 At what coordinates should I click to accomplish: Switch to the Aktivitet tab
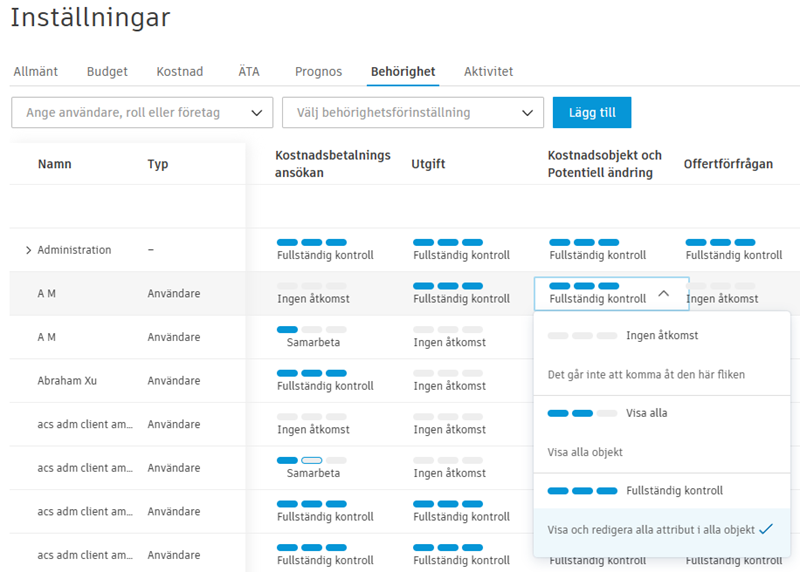tap(488, 71)
